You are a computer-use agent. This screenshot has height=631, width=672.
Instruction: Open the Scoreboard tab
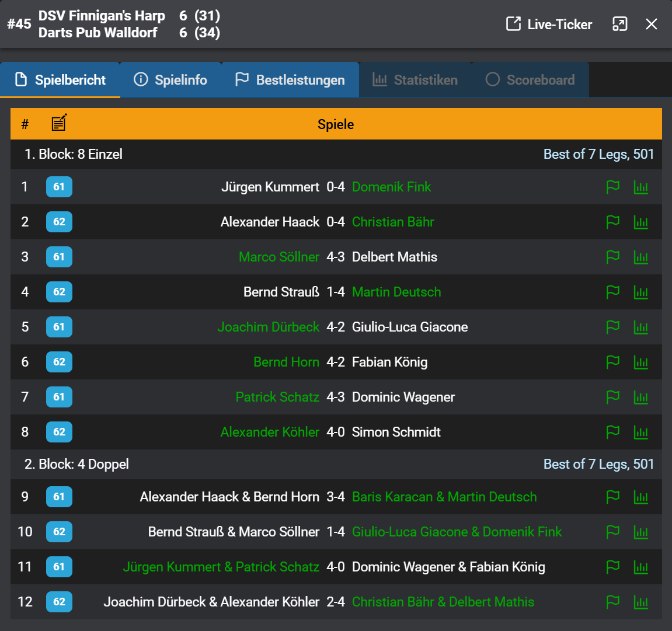[x=530, y=80]
